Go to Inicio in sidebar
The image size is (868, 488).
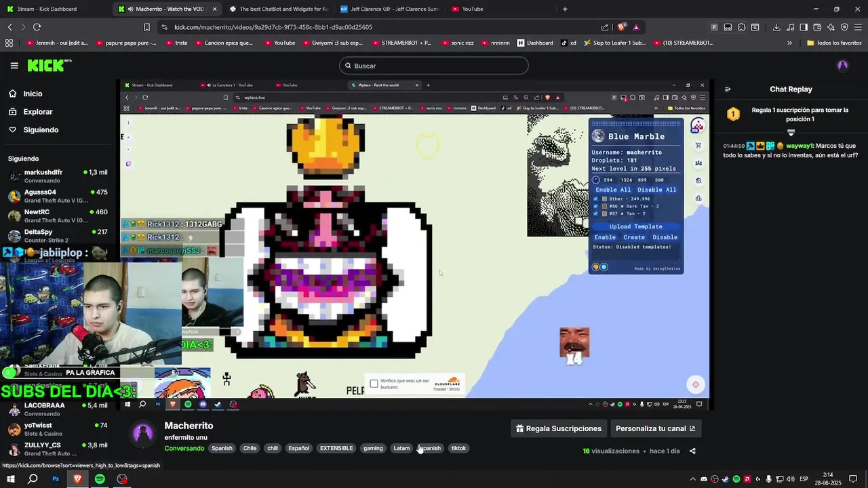tap(33, 94)
